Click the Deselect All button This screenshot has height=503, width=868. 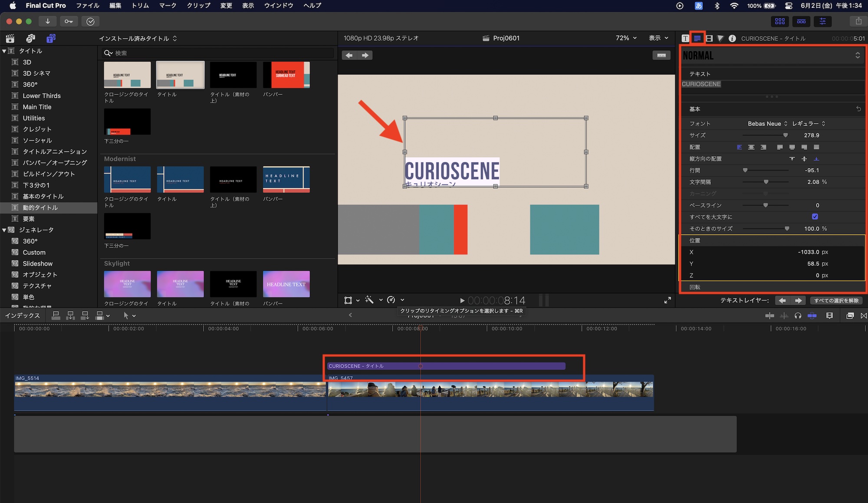pyautogui.click(x=836, y=300)
